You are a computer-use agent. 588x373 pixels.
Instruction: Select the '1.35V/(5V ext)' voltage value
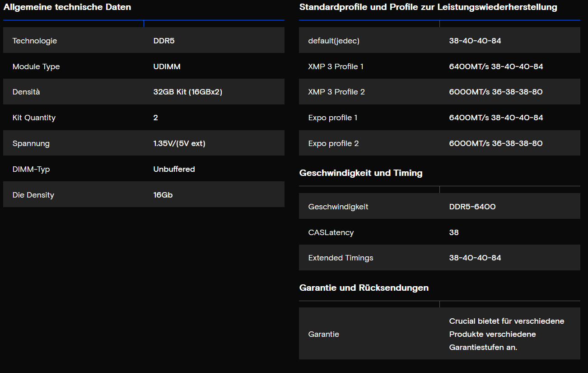point(179,143)
